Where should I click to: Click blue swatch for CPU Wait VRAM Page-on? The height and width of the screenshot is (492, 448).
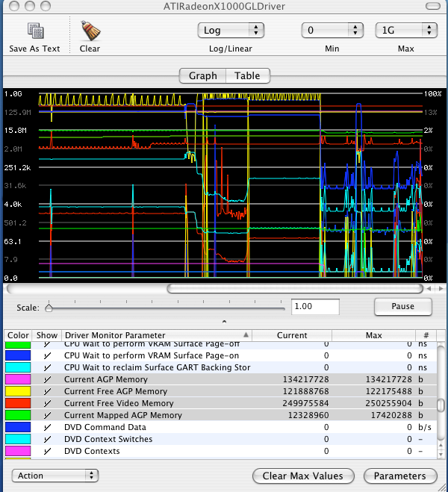tap(18, 355)
